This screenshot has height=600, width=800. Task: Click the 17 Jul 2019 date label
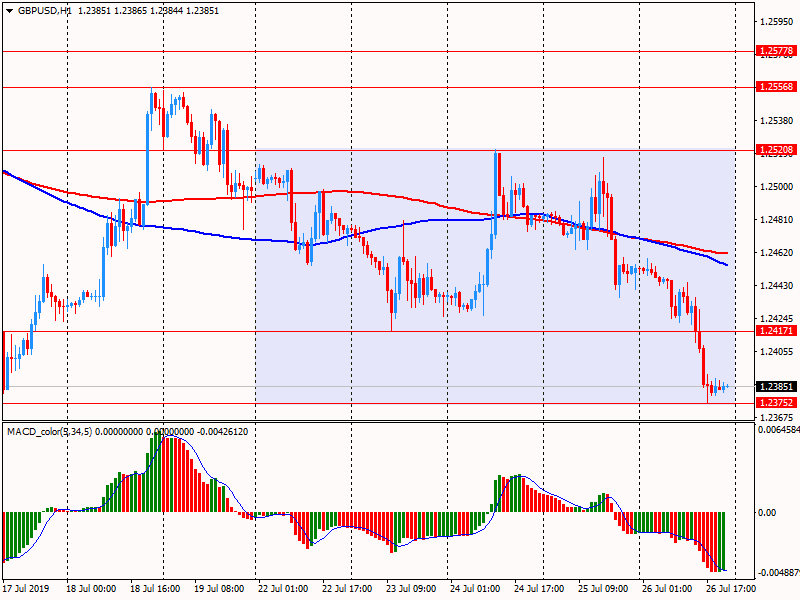(26, 589)
